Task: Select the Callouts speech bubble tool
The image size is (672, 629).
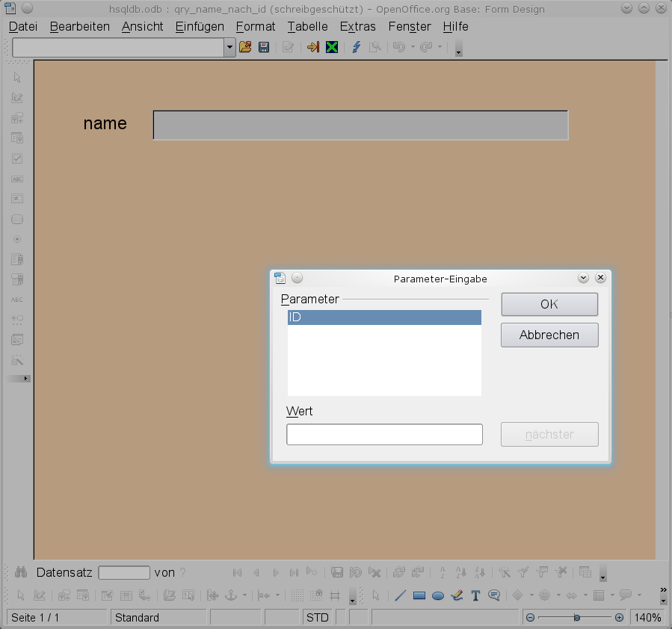Action: 494,595
